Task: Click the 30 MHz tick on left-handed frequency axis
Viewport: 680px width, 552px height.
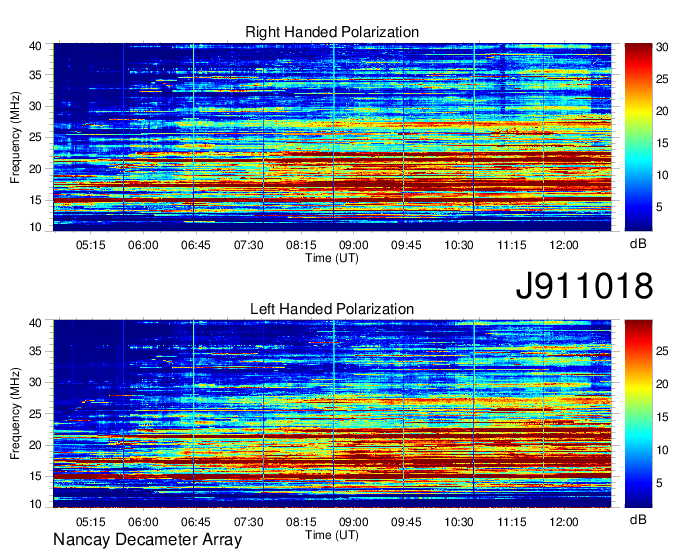Action: pos(35,382)
